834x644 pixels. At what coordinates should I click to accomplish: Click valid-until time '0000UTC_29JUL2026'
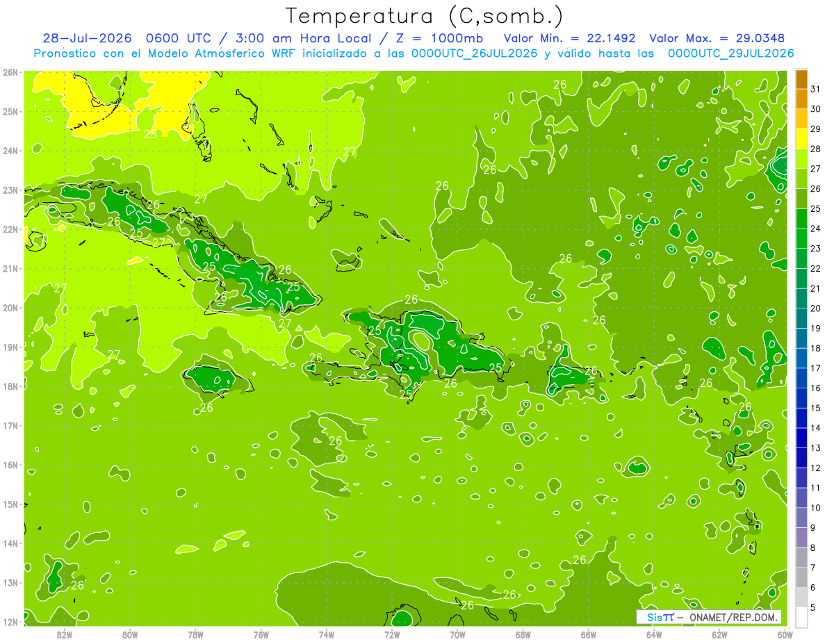coord(730,53)
